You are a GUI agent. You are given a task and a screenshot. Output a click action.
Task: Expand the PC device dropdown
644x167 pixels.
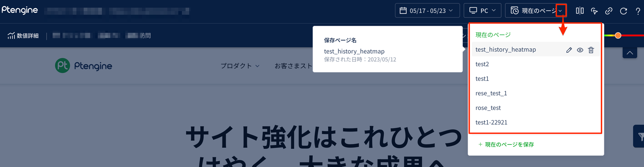point(482,11)
